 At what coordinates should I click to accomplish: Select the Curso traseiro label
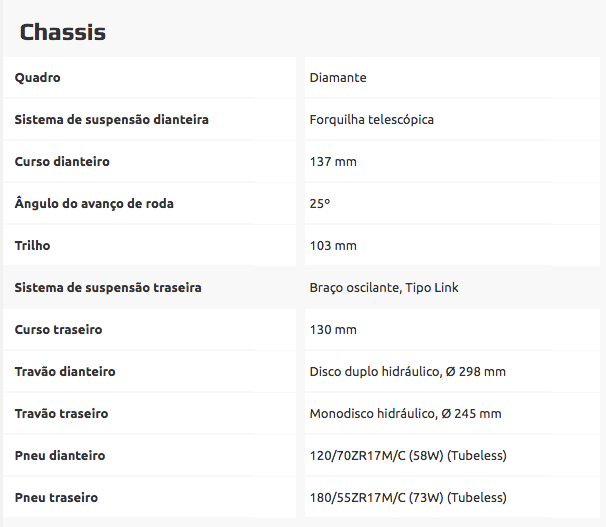click(58, 329)
